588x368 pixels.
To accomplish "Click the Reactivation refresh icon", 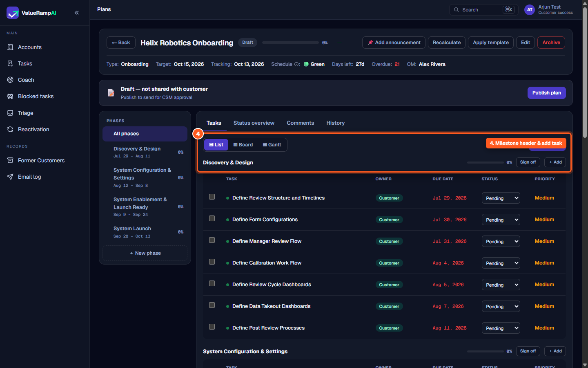I will point(10,129).
